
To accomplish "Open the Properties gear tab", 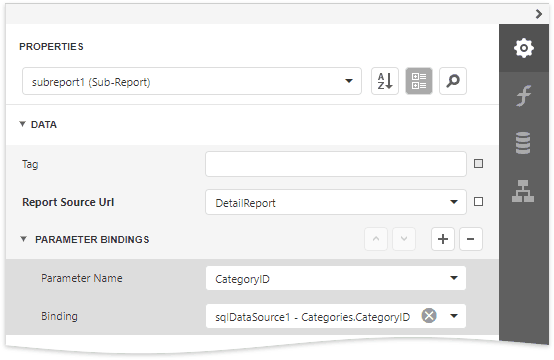I will [x=524, y=48].
